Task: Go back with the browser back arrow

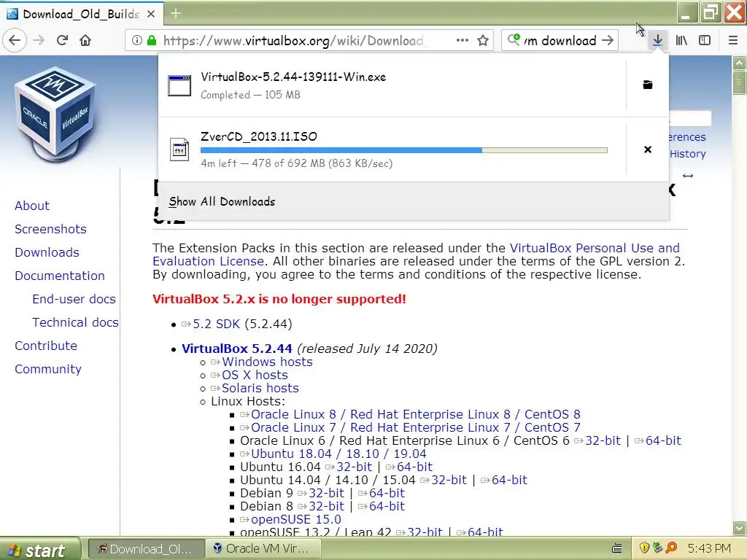Action: coord(15,40)
